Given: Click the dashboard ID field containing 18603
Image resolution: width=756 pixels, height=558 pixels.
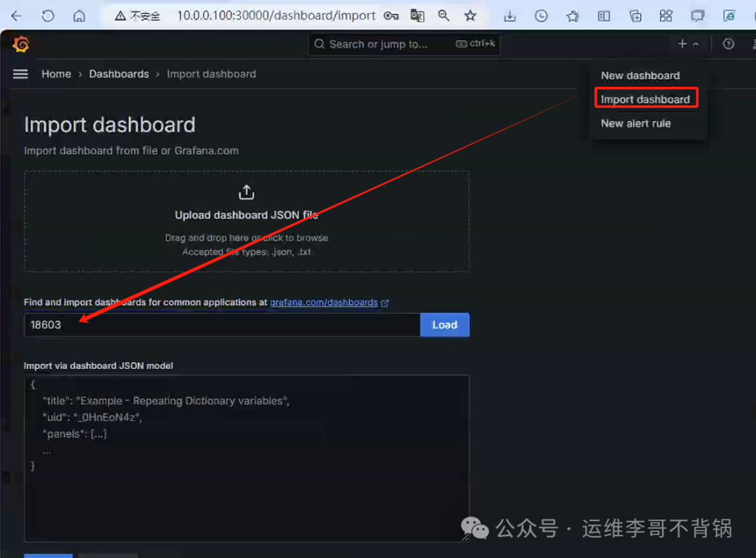Looking at the screenshot, I should pos(223,325).
